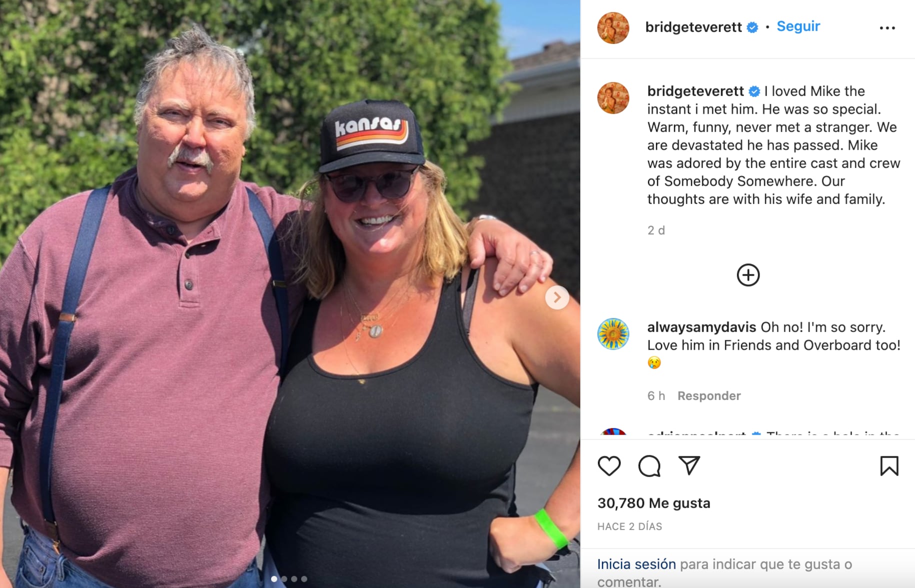
Task: Open alwaysamydavis sunflower avatar
Action: [613, 334]
